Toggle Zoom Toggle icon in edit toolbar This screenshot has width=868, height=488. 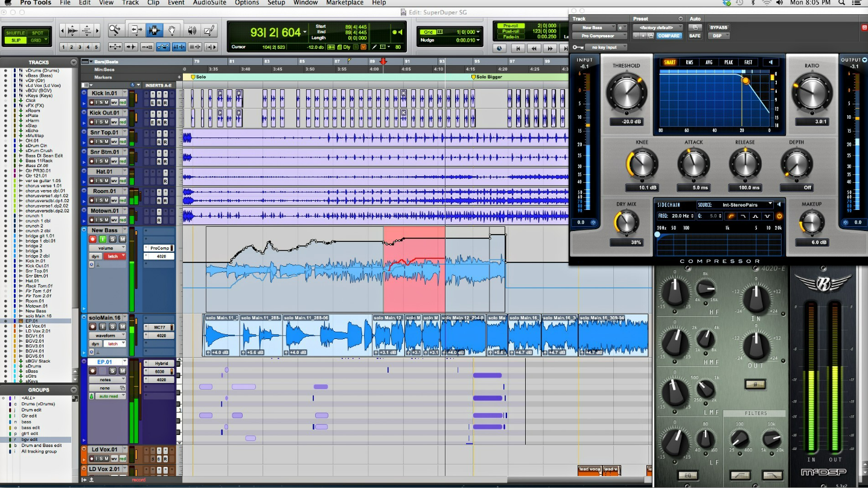tap(115, 47)
